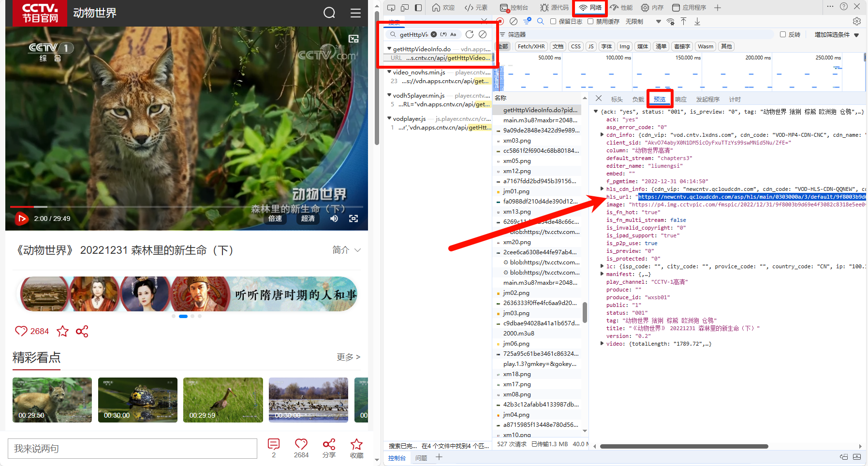Enter fullscreen mode in the video player
The width and height of the screenshot is (868, 466).
pyautogui.click(x=353, y=218)
